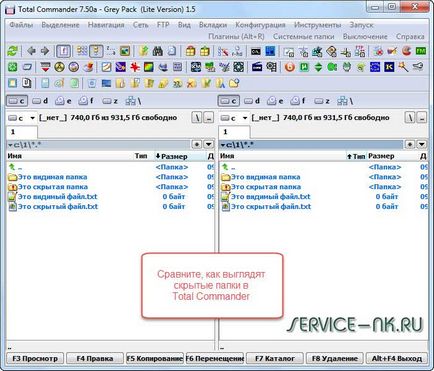Click F5 Копирование button

coord(155,358)
